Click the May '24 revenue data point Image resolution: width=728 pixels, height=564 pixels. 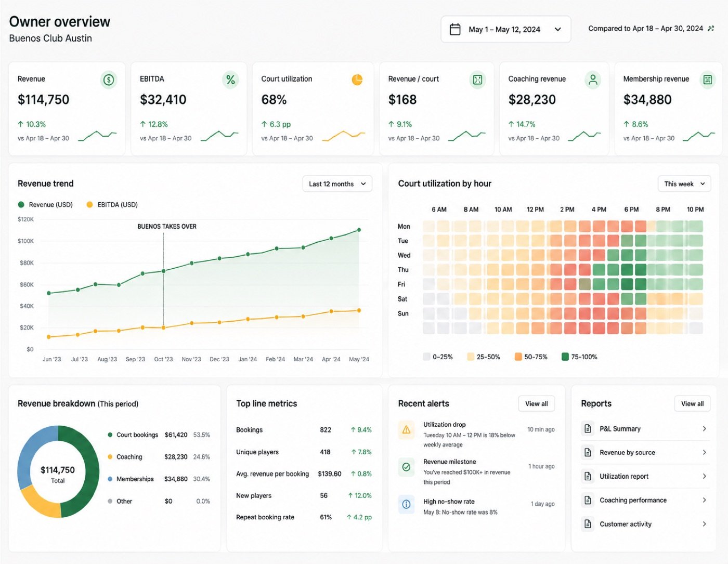pyautogui.click(x=359, y=230)
